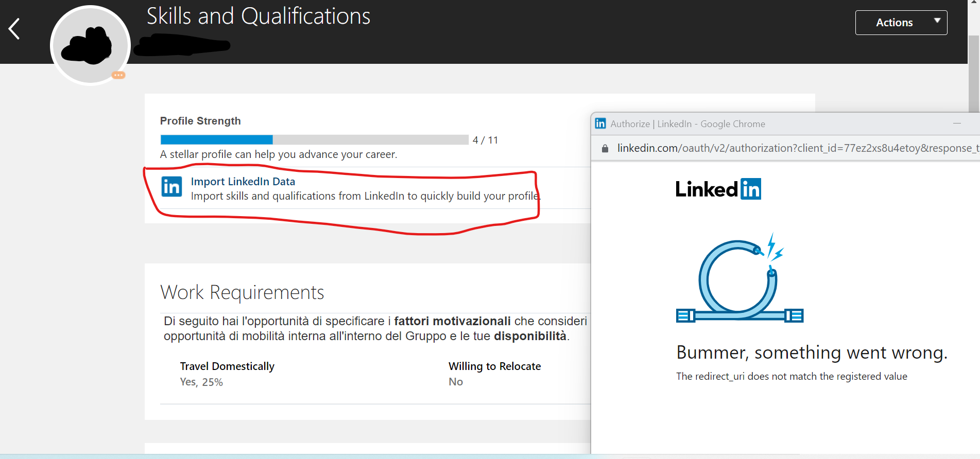Click the "Yes, 25%" value
Screen dimensions: 980x459
click(x=201, y=382)
